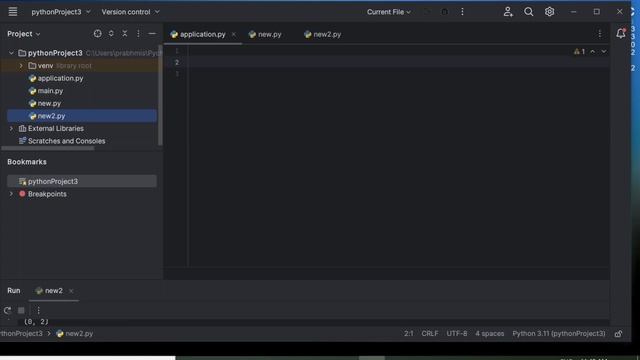640x360 pixels.
Task: Toggle read-only lock icon in status bar
Action: (x=618, y=334)
